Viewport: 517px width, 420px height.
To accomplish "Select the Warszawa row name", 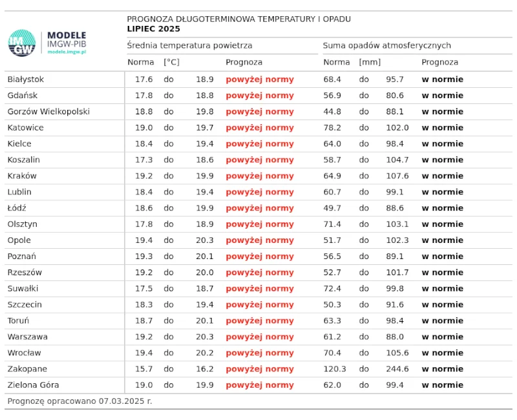I will tap(28, 337).
